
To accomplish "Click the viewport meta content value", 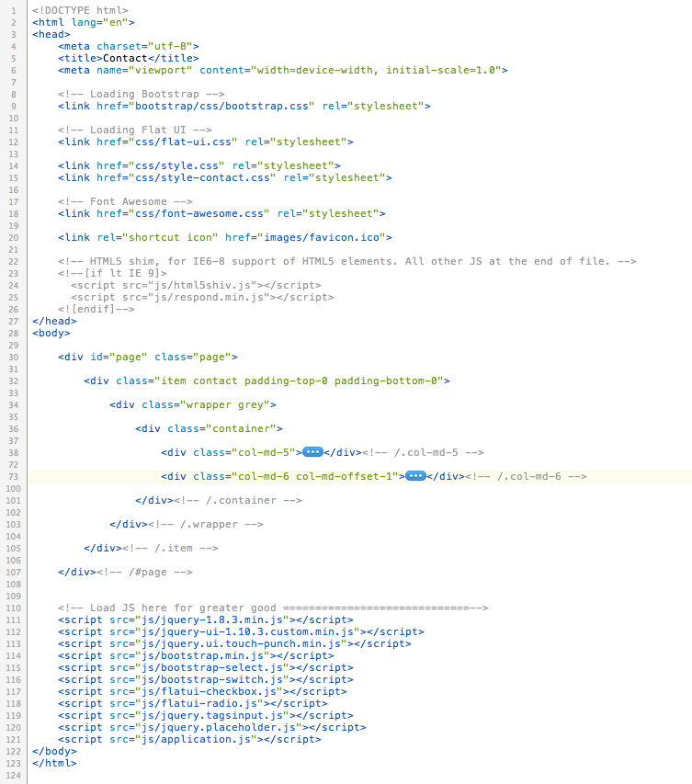I will point(376,71).
